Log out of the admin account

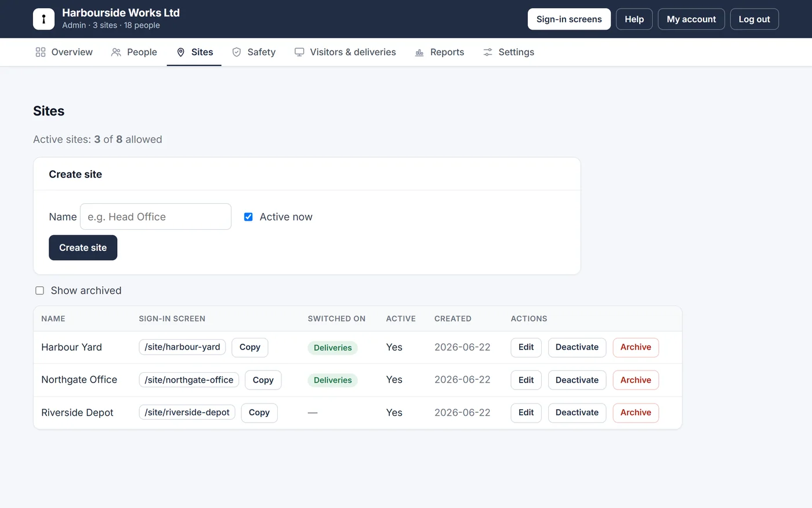tap(754, 19)
